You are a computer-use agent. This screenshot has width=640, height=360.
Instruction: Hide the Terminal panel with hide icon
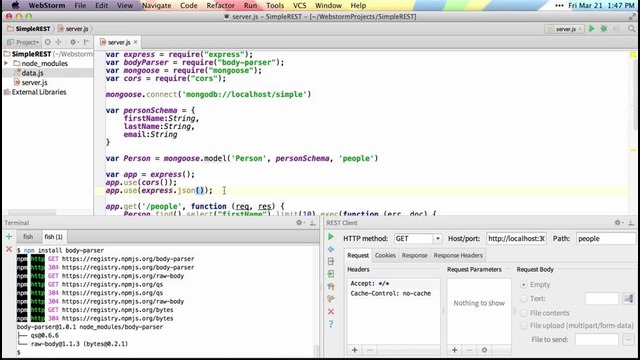coord(313,222)
